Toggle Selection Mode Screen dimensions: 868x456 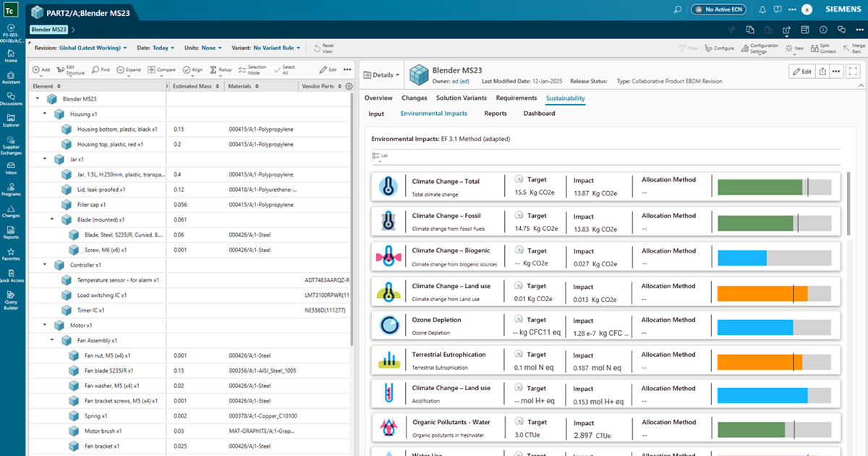(252, 69)
